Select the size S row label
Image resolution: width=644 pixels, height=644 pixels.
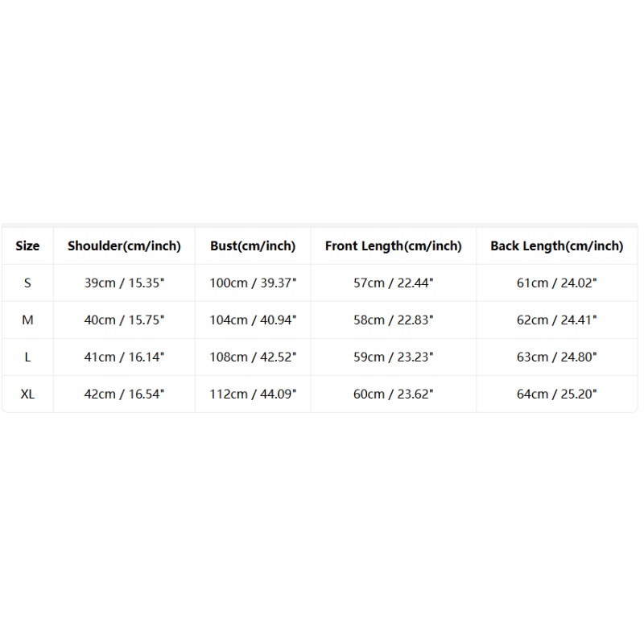27,283
